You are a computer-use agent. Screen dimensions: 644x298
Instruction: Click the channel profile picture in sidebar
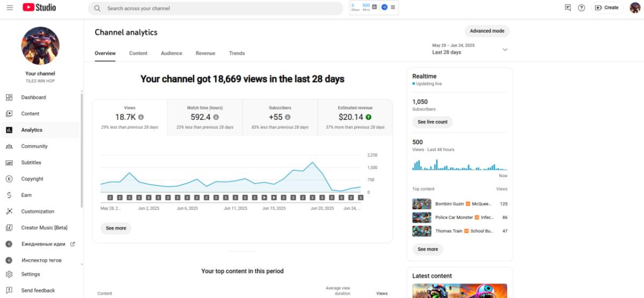[40, 46]
